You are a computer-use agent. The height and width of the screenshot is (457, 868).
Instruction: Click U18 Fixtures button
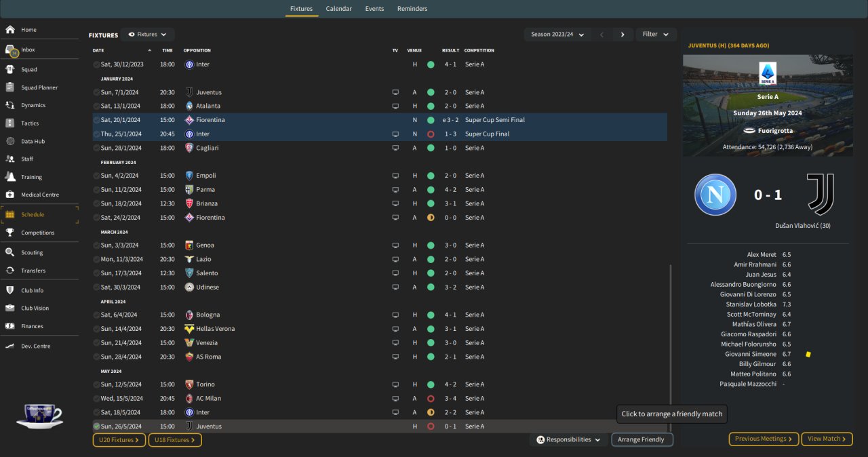(175, 440)
